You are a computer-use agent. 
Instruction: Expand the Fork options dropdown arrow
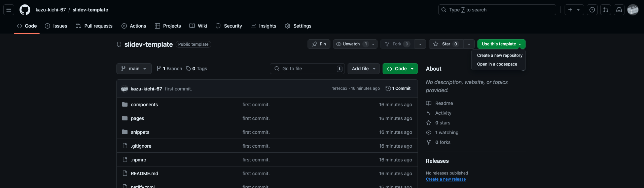(420, 44)
